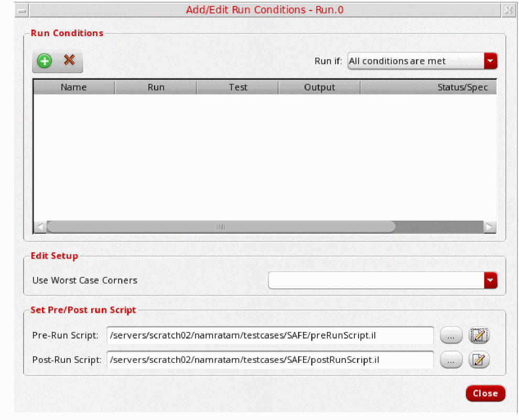Image resolution: width=519 pixels, height=420 pixels.
Task: Edit the Pre-Run Script with pencil icon
Action: (x=479, y=335)
